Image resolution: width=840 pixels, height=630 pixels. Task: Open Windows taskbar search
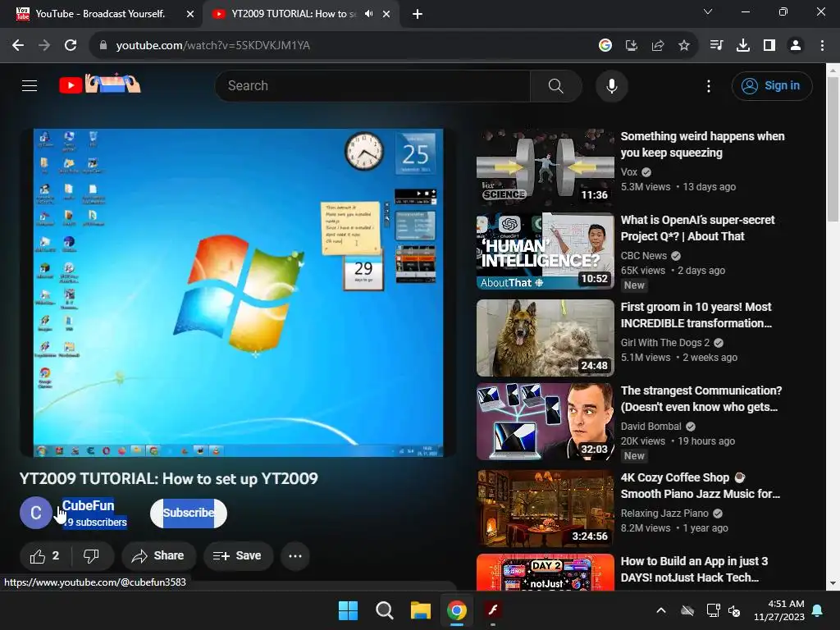pyautogui.click(x=384, y=610)
